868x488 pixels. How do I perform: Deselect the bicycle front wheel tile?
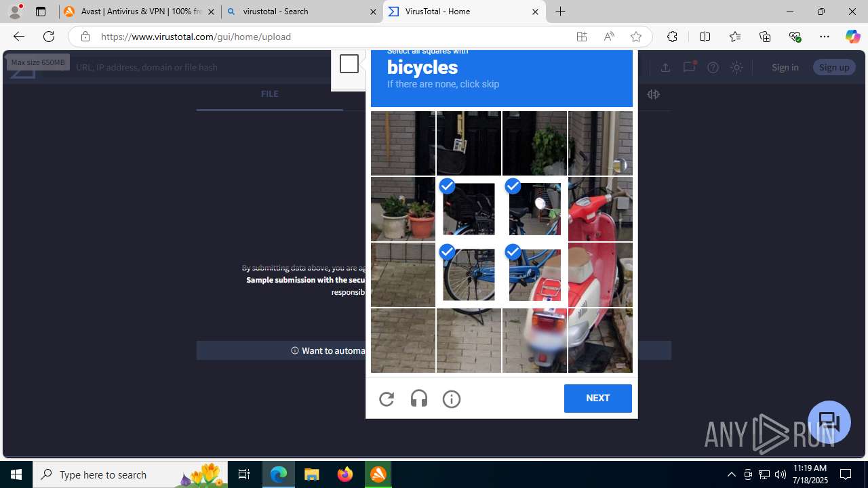(x=469, y=274)
